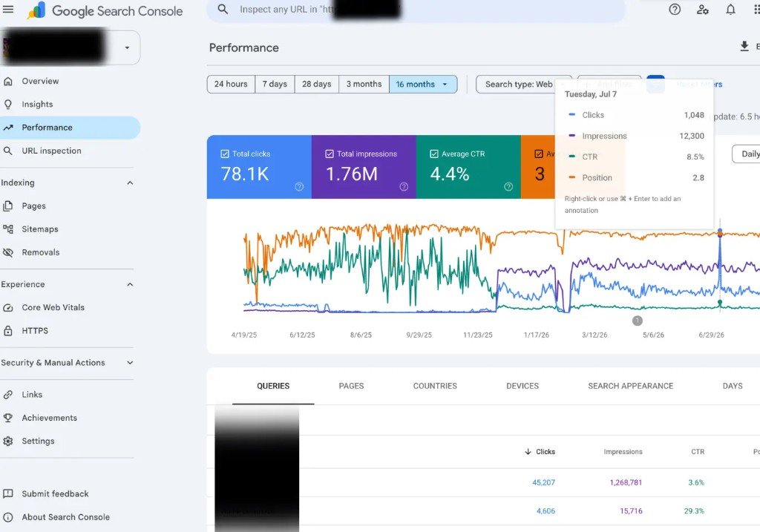Open the user settings icon in header

pyautogui.click(x=702, y=9)
